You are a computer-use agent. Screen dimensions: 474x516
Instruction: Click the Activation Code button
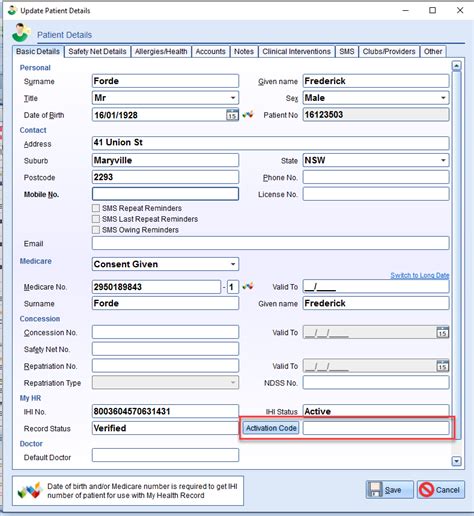pyautogui.click(x=271, y=428)
